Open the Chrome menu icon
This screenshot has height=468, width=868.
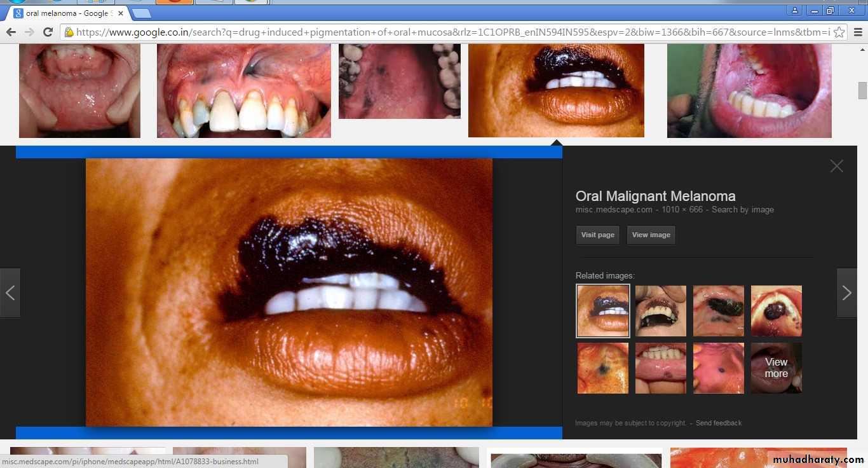coord(857,32)
